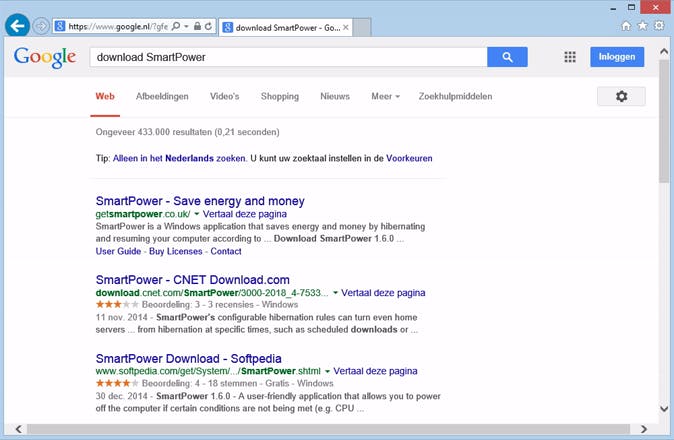The height and width of the screenshot is (440, 674).
Task: Click the horizontal scrollbar thumb
Action: [328, 429]
